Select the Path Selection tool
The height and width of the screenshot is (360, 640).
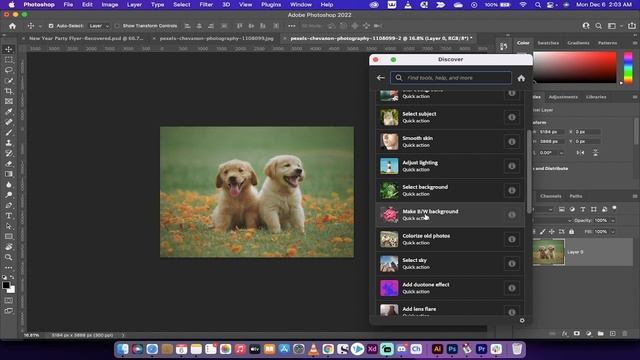9,226
